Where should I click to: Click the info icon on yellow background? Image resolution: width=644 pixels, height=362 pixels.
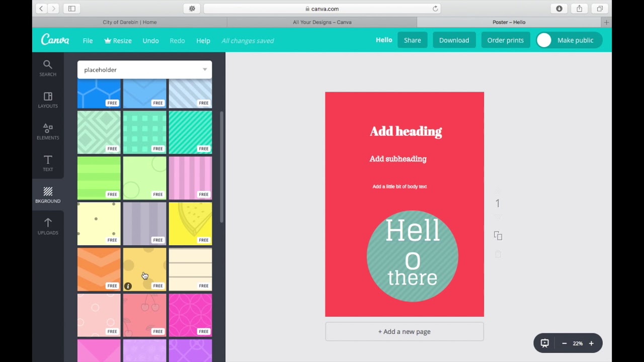[x=128, y=286]
